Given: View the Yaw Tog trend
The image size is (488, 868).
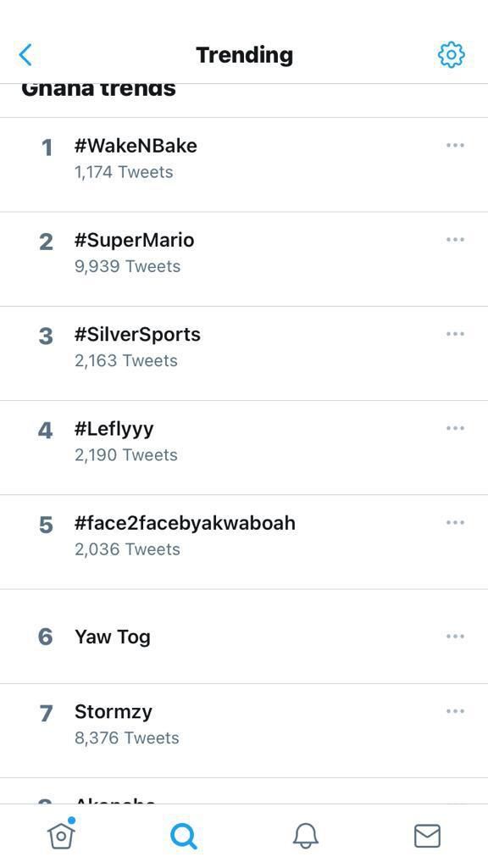Looking at the screenshot, I should point(244,637).
